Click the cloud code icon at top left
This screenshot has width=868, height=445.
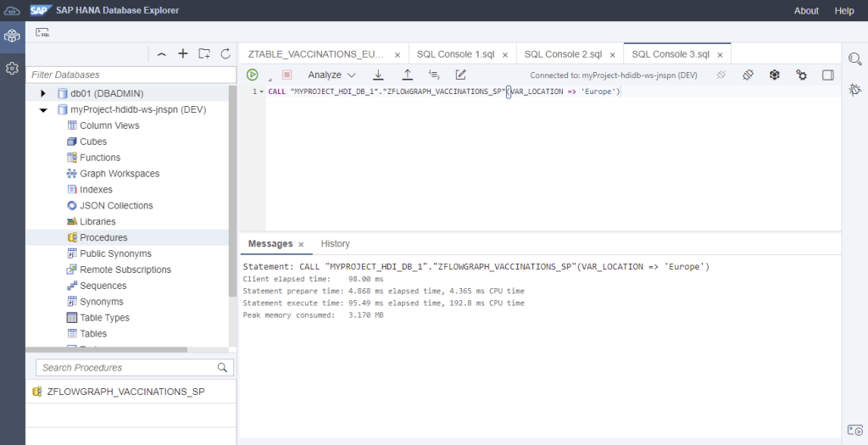pos(12,10)
